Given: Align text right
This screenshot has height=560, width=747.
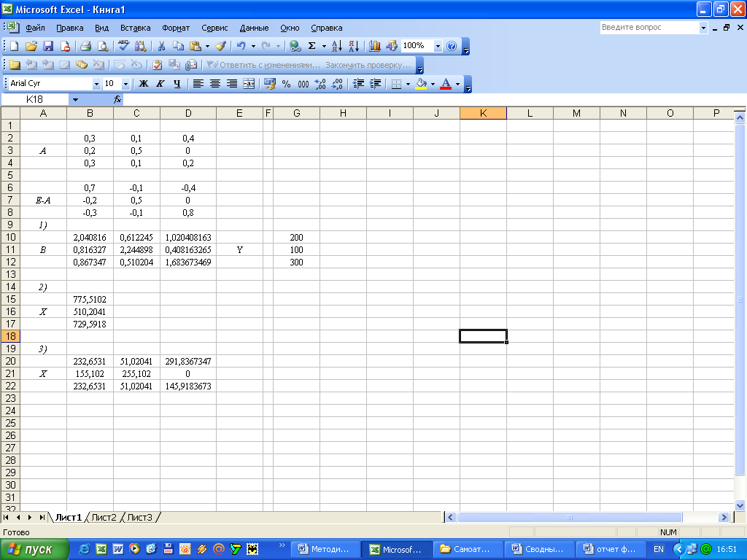Looking at the screenshot, I should (232, 85).
